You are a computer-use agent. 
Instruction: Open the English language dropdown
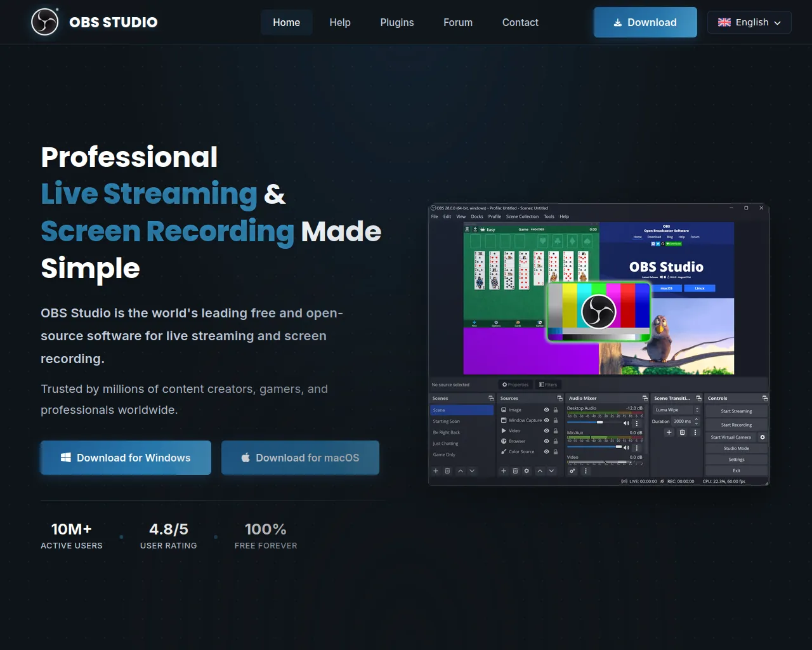(749, 22)
